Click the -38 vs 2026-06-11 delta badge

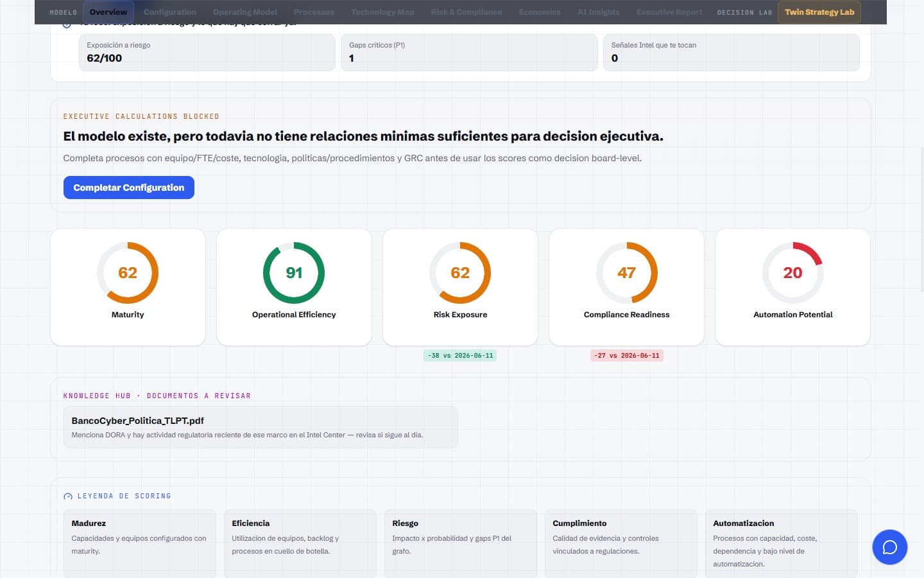460,355
